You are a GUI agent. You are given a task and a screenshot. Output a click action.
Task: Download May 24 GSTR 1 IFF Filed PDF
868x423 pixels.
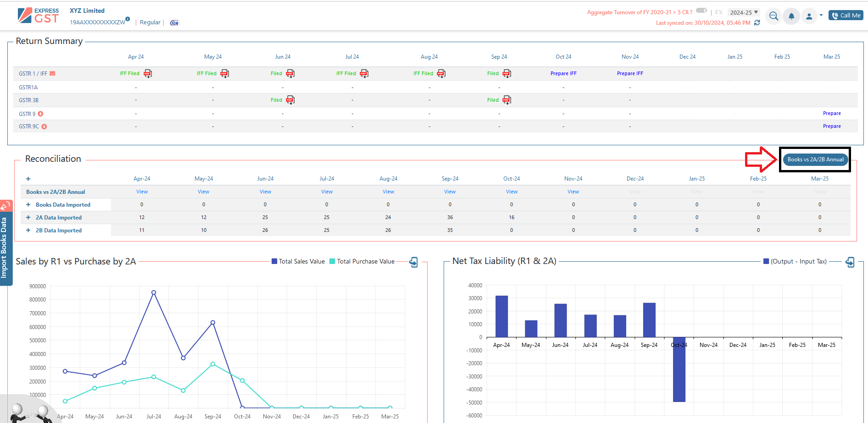tap(224, 73)
